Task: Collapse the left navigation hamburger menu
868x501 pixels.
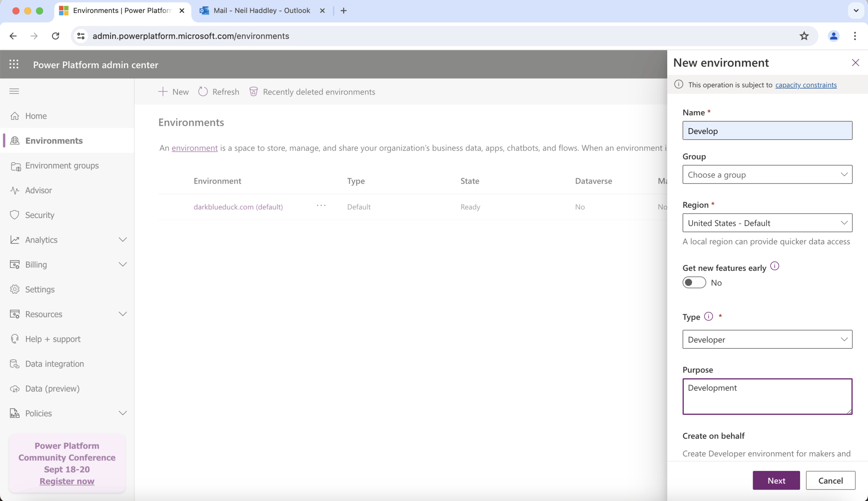Action: (14, 91)
